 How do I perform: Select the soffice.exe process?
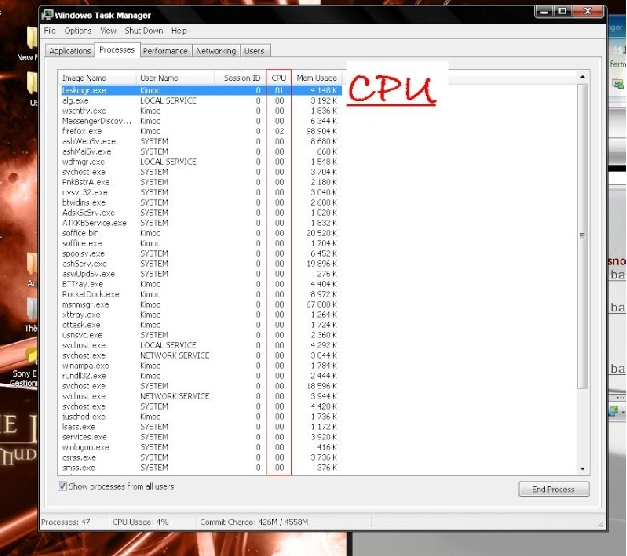tap(200, 243)
